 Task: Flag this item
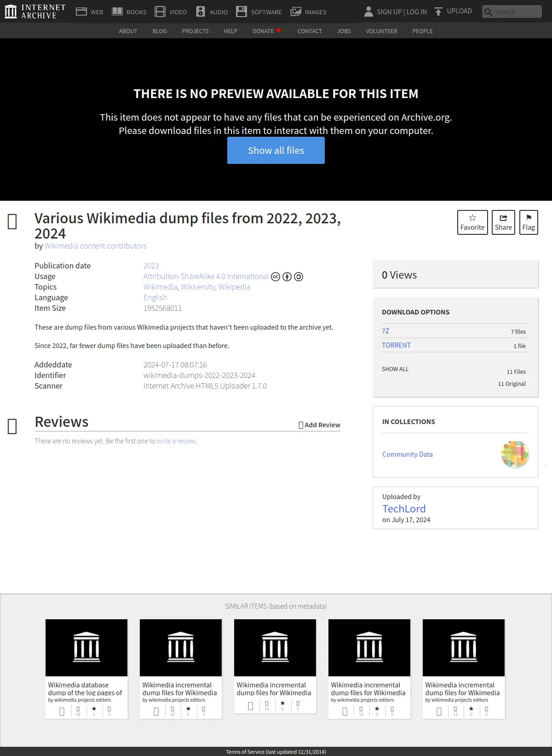(529, 222)
